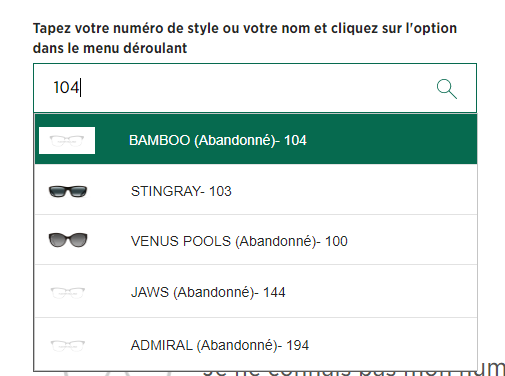Click the style number 103 beside STINGRAY
The width and height of the screenshot is (505, 376).
(x=220, y=191)
